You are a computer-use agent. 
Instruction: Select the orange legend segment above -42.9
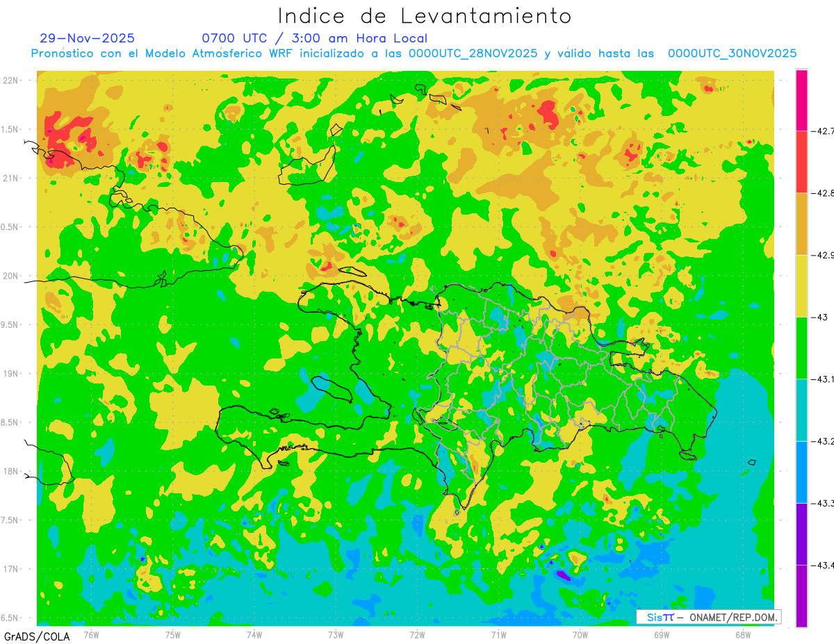click(801, 224)
